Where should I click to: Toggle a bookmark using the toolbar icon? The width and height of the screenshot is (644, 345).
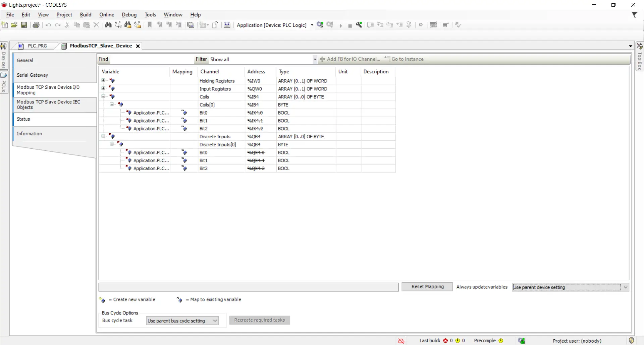point(149,25)
